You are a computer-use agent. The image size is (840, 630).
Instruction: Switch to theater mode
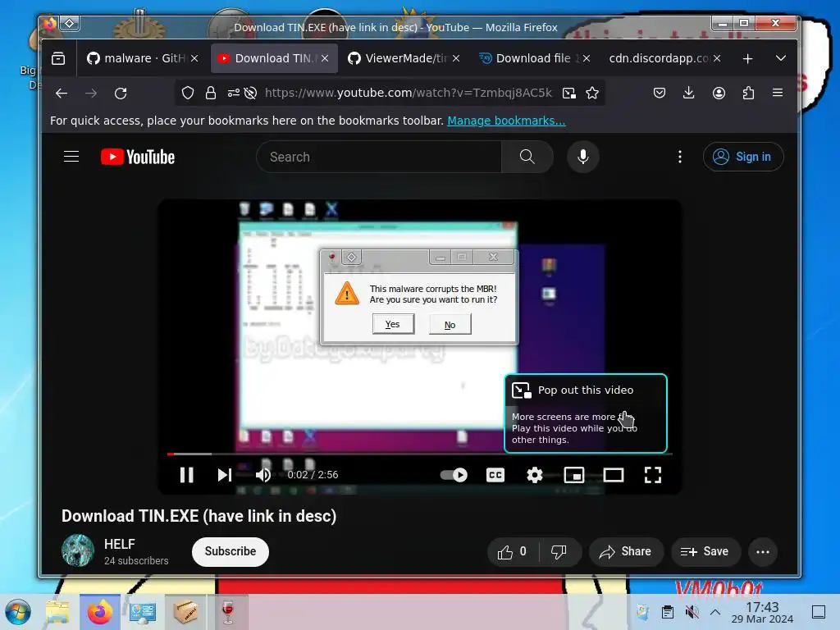[x=614, y=475]
